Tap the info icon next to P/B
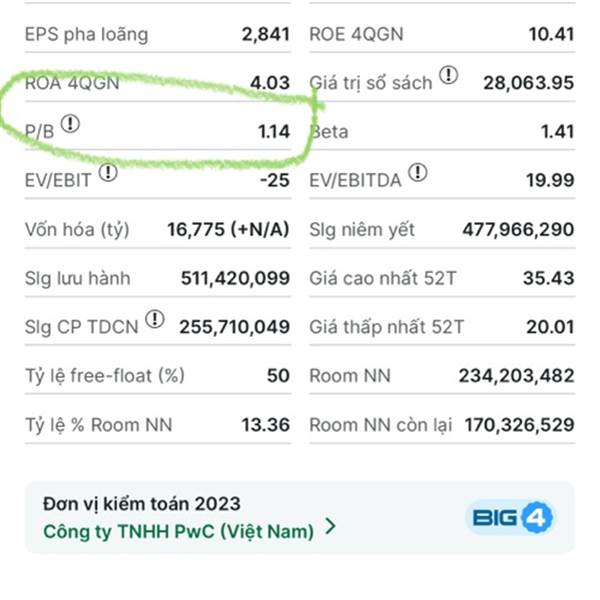This screenshot has height=600, width=600. point(70,124)
